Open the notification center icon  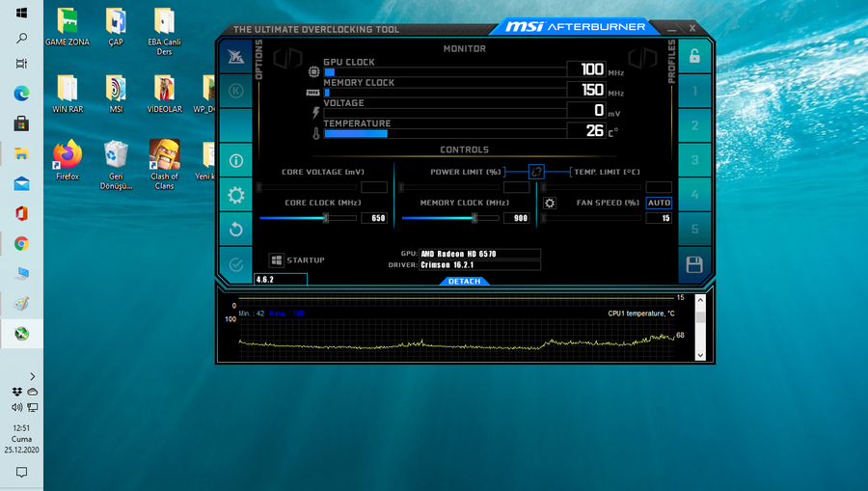tap(21, 472)
